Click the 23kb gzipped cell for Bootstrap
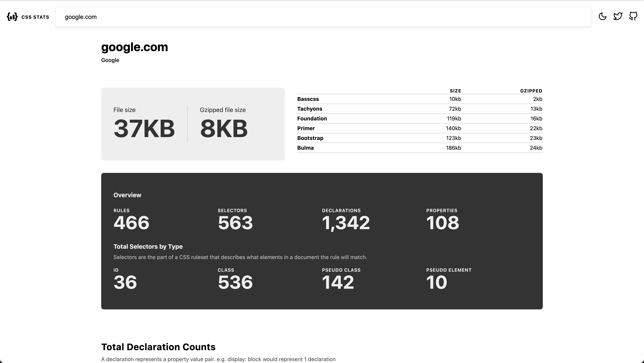Image resolution: width=644 pixels, height=363 pixels. (x=536, y=138)
